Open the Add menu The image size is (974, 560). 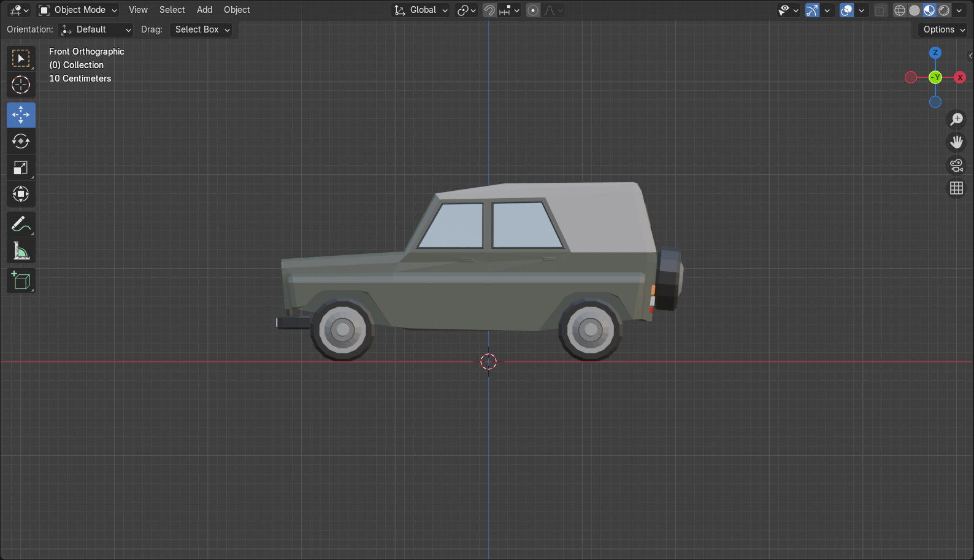coord(204,10)
